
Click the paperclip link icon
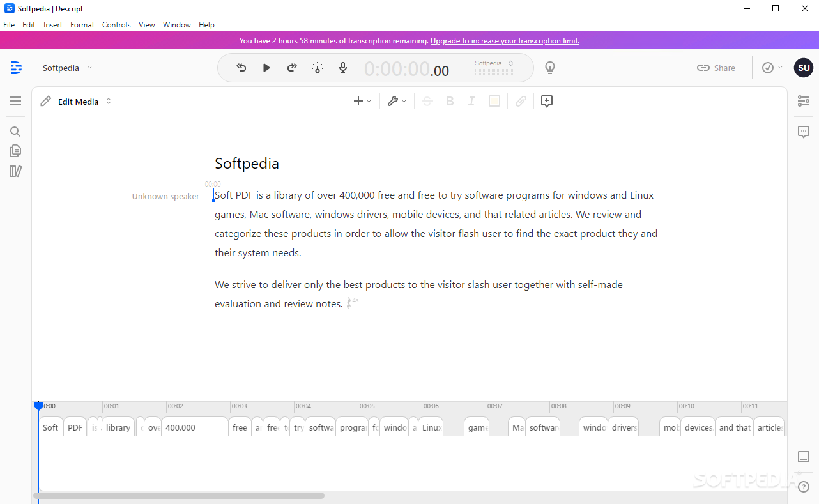pos(521,101)
